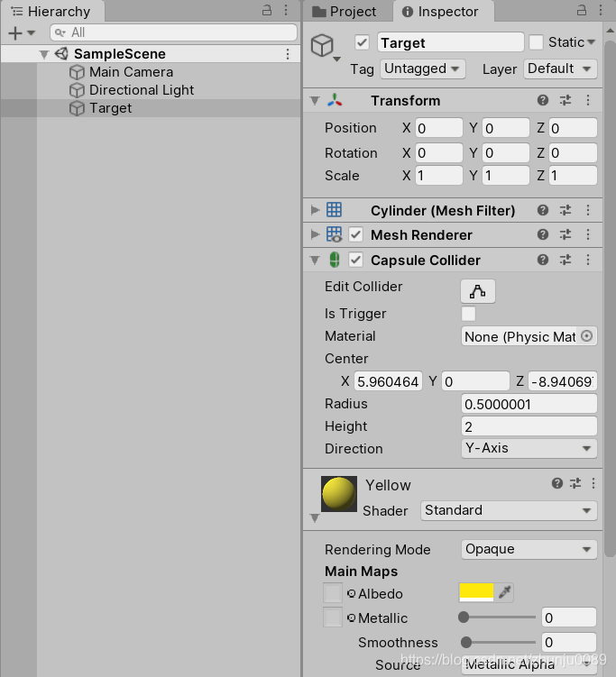This screenshot has height=677, width=616.
Task: Click the Target name field
Action: pyautogui.click(x=451, y=42)
